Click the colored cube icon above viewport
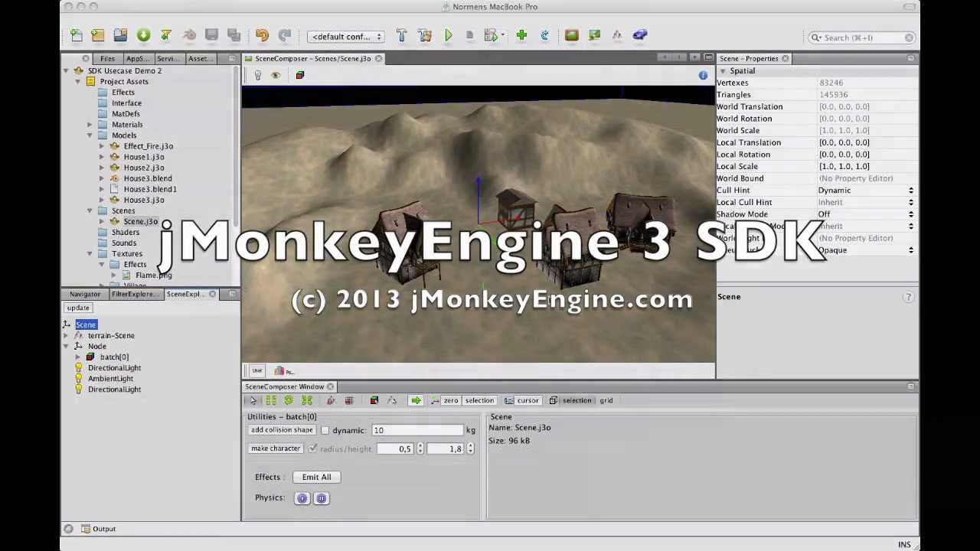 pos(300,75)
